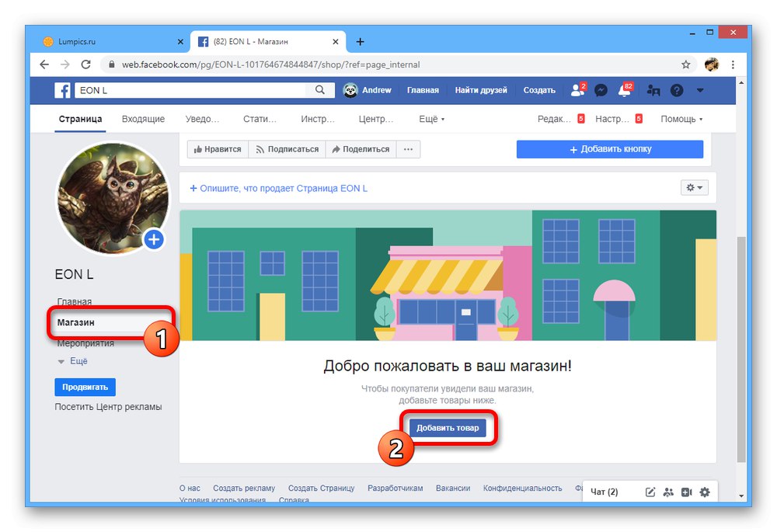Click the Добавить товар button

(x=448, y=427)
